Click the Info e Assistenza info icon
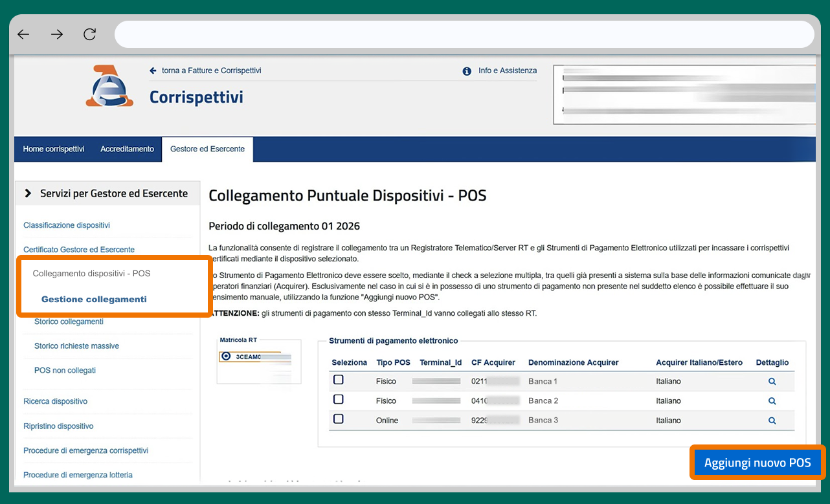830x504 pixels. coord(467,71)
